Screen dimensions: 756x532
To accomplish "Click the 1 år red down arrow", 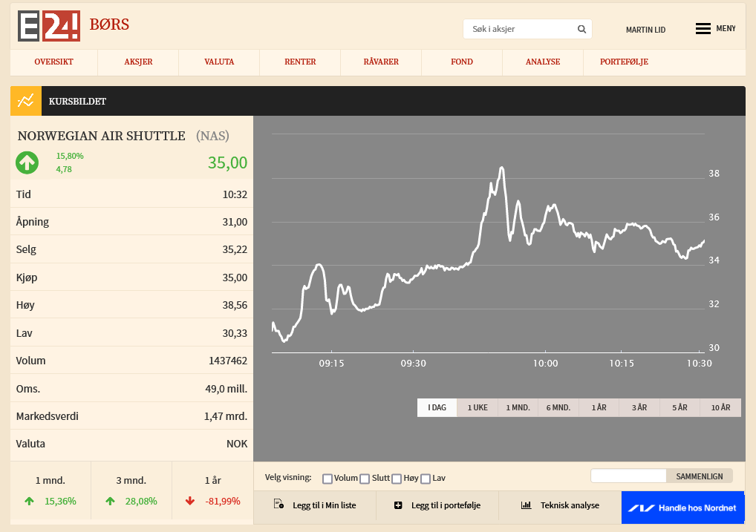I will [x=190, y=501].
